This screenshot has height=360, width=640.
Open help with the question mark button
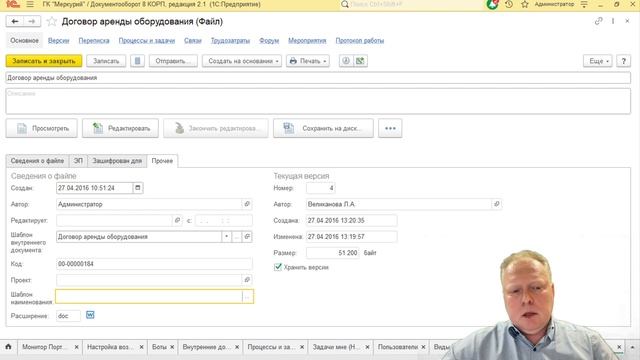623,61
